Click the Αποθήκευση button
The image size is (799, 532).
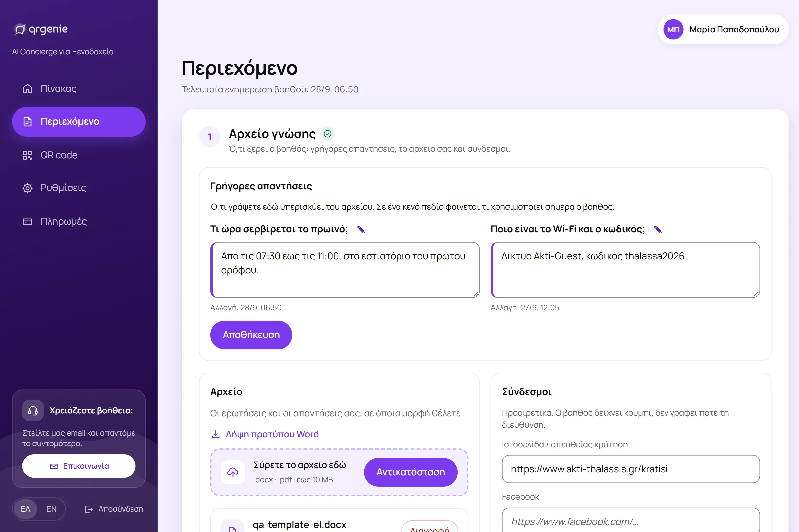point(251,335)
